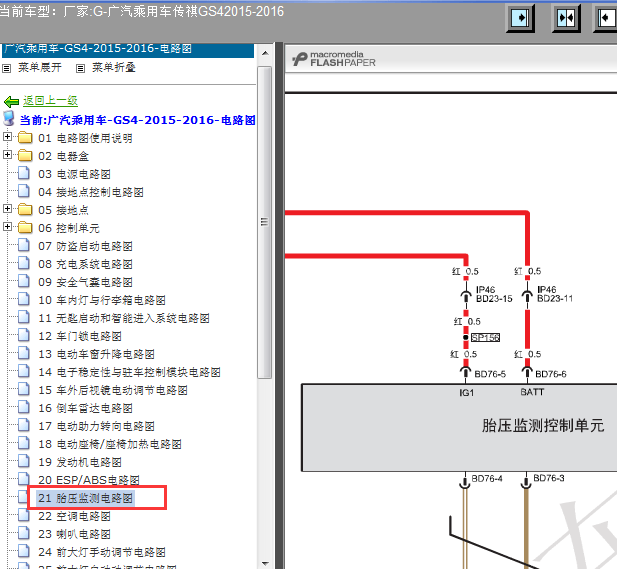Click document icon of 16 倒车雷达电路图
Screen dimensions: 617x569
click(x=24, y=407)
